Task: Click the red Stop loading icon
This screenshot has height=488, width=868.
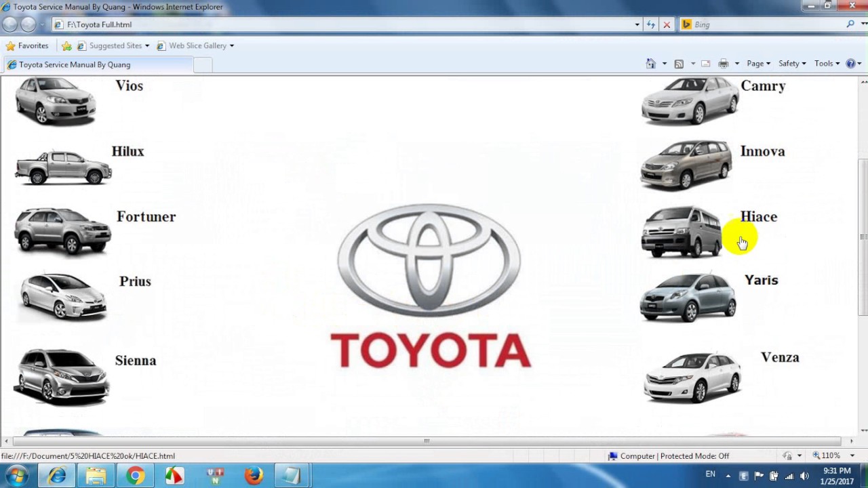Action: [x=667, y=24]
